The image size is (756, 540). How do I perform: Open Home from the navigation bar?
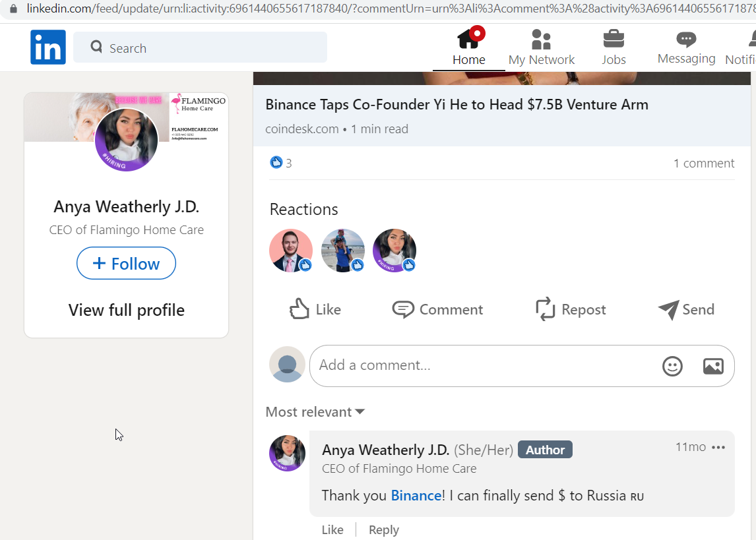pyautogui.click(x=468, y=47)
